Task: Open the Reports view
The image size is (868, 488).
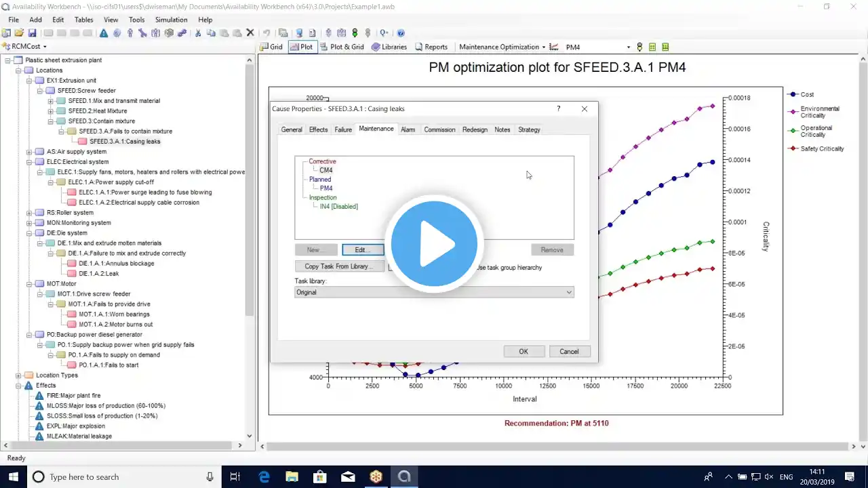Action: tap(431, 47)
